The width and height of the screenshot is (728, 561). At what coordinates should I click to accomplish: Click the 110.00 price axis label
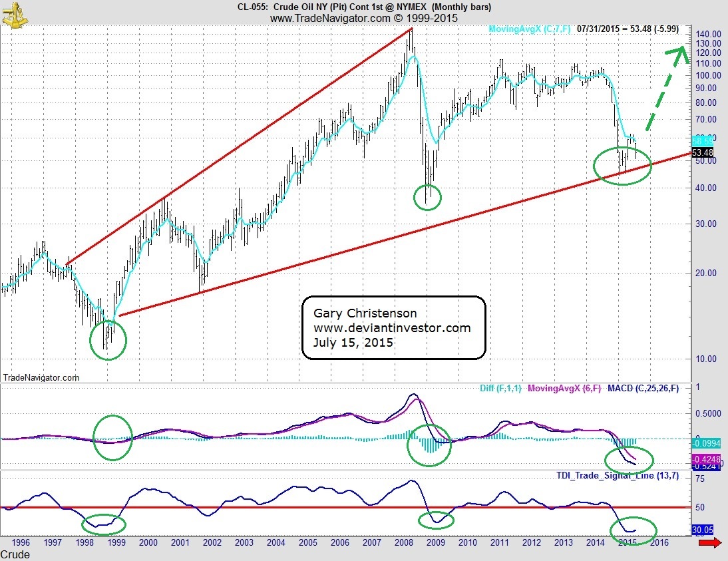tap(709, 64)
